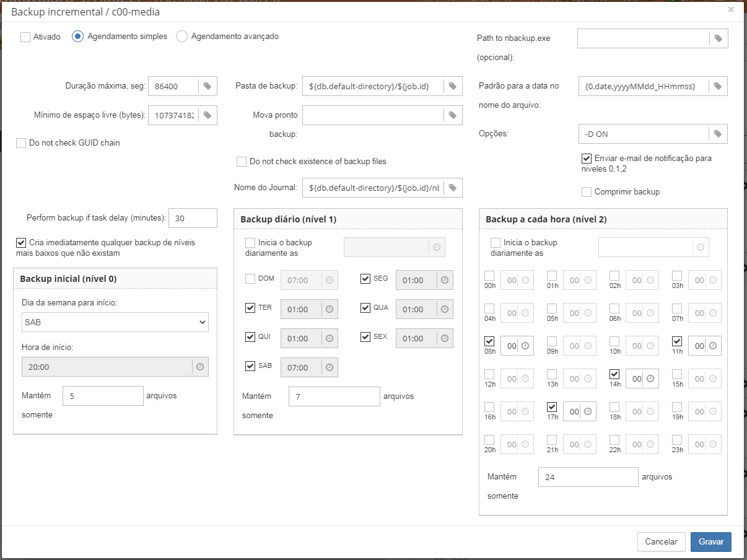Enable the Ativado checkbox
Viewport: 747px width, 560px height.
click(25, 37)
